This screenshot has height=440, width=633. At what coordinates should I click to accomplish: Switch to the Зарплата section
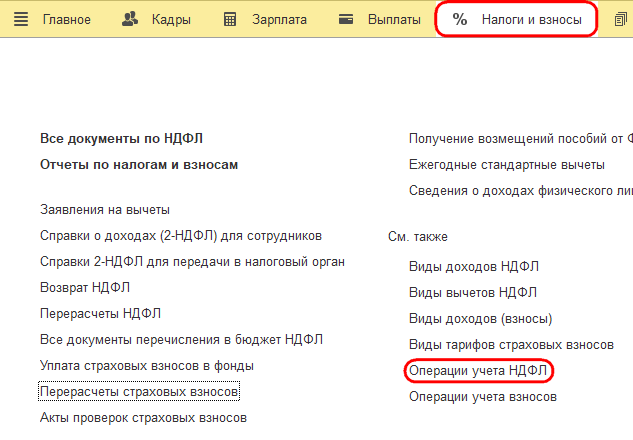[x=279, y=20]
